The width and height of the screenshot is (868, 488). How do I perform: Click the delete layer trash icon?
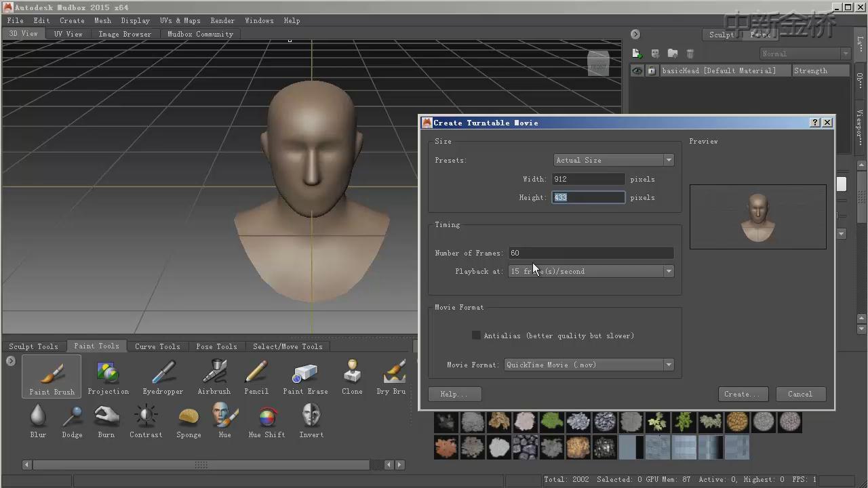tap(690, 54)
